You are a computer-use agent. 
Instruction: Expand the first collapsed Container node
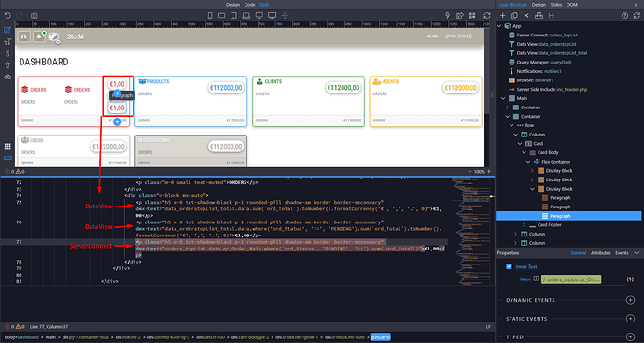[508, 107]
